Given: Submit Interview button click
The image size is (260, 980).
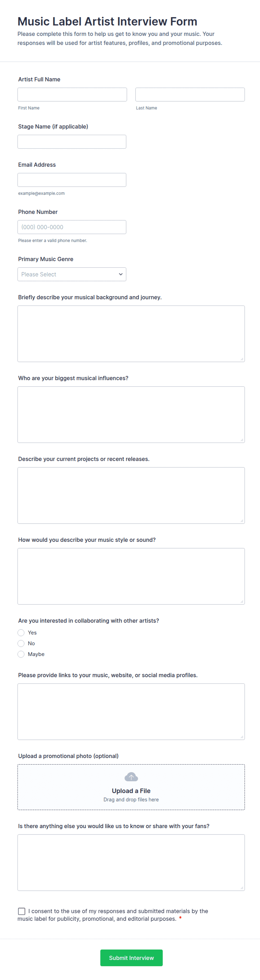Looking at the screenshot, I should [131, 958].
